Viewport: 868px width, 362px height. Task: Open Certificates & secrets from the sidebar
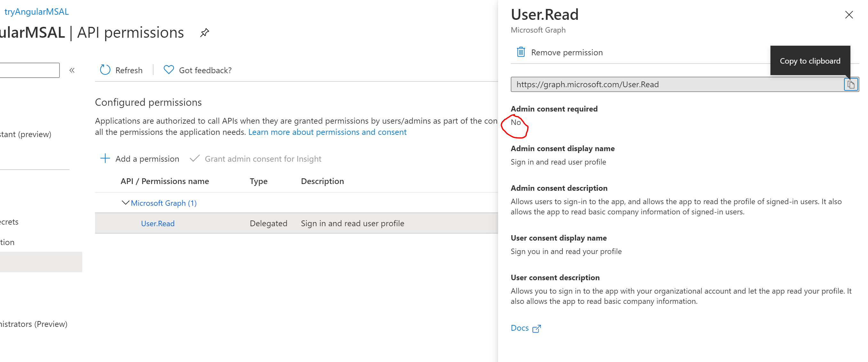click(9, 222)
